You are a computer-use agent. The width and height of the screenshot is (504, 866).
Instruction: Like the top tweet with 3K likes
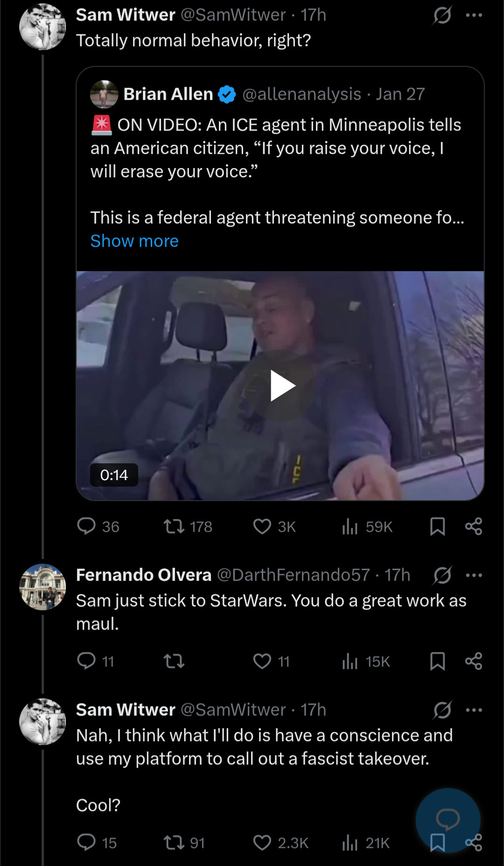tap(262, 526)
